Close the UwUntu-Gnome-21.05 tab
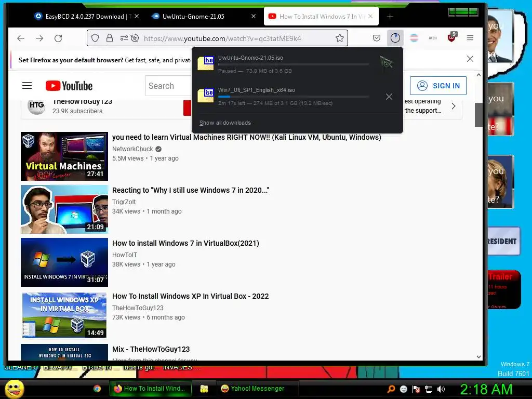This screenshot has width=532, height=399. click(254, 16)
